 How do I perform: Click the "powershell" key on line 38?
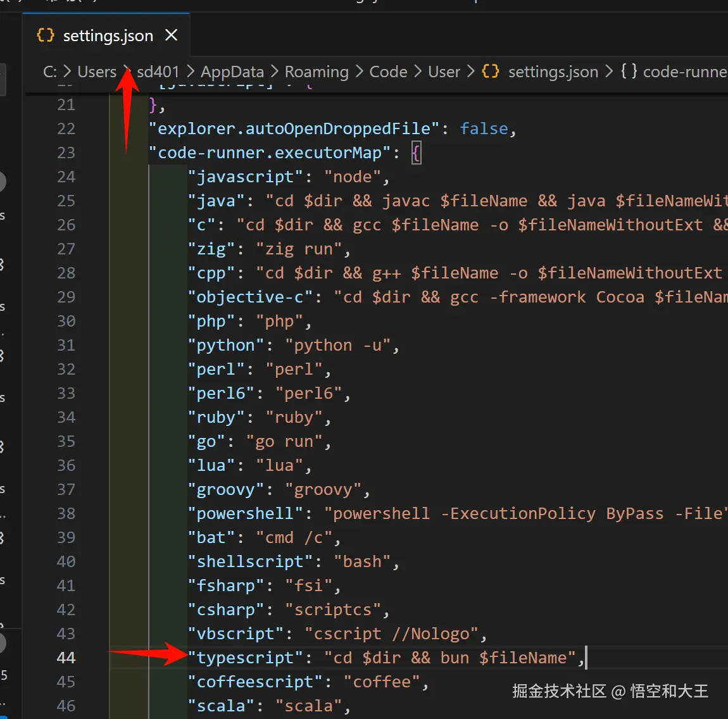pyautogui.click(x=245, y=514)
